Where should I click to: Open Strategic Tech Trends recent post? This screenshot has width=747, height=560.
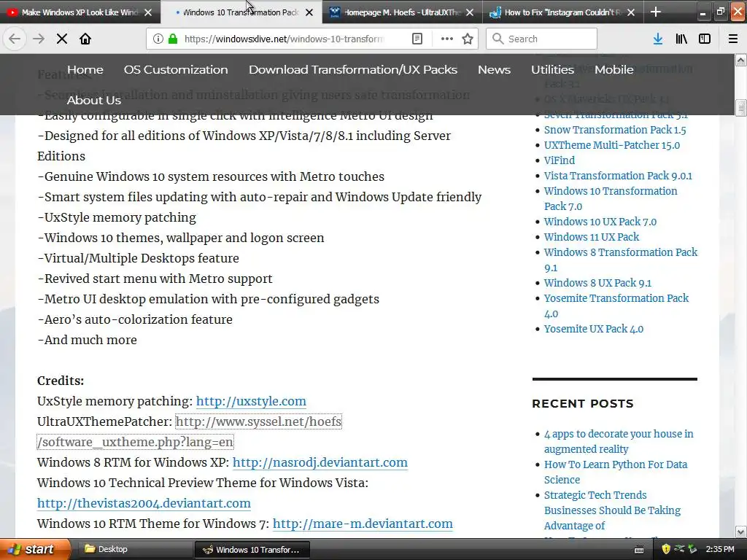coord(612,510)
